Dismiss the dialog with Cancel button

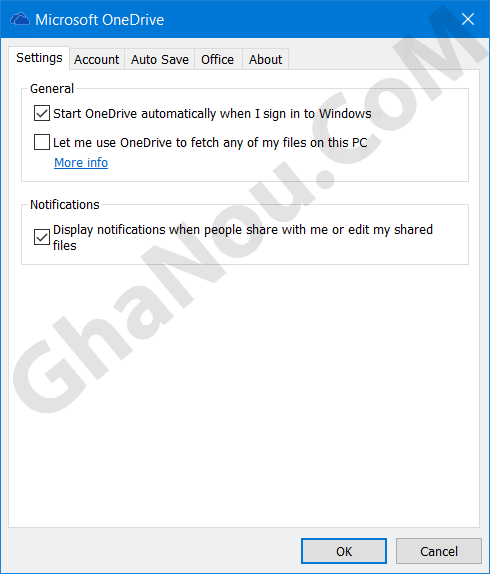[x=438, y=551]
